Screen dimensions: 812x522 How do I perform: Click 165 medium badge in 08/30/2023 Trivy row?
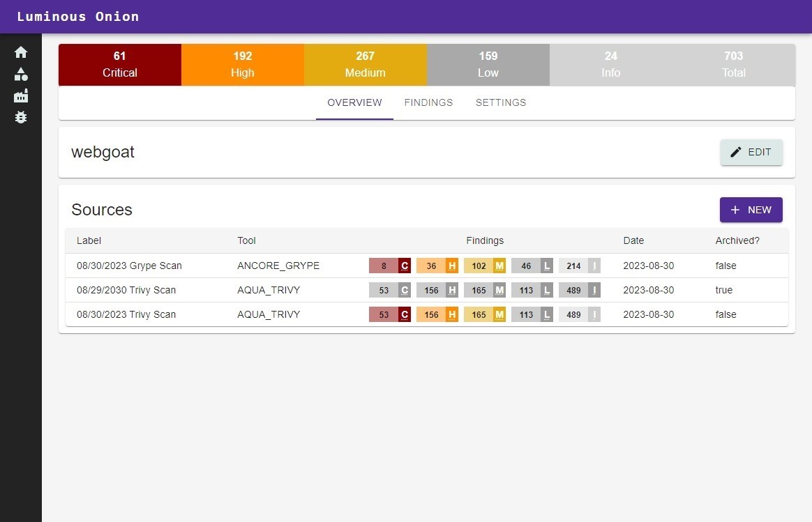point(485,314)
